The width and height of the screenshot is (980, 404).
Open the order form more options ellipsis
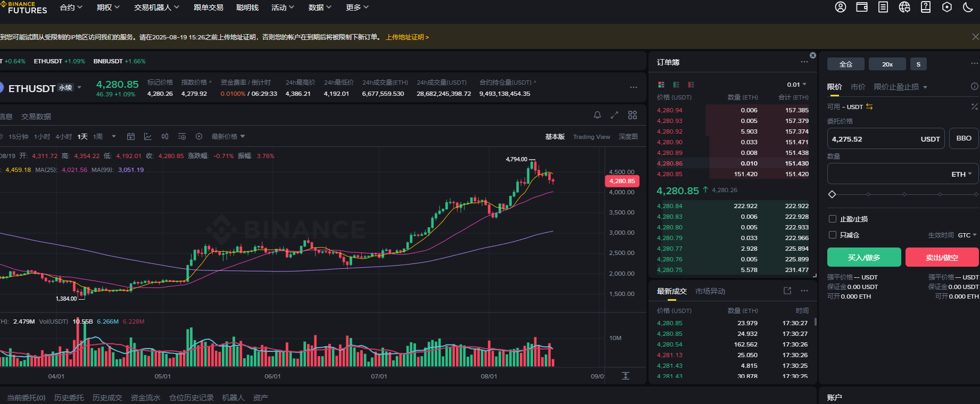pos(975,63)
